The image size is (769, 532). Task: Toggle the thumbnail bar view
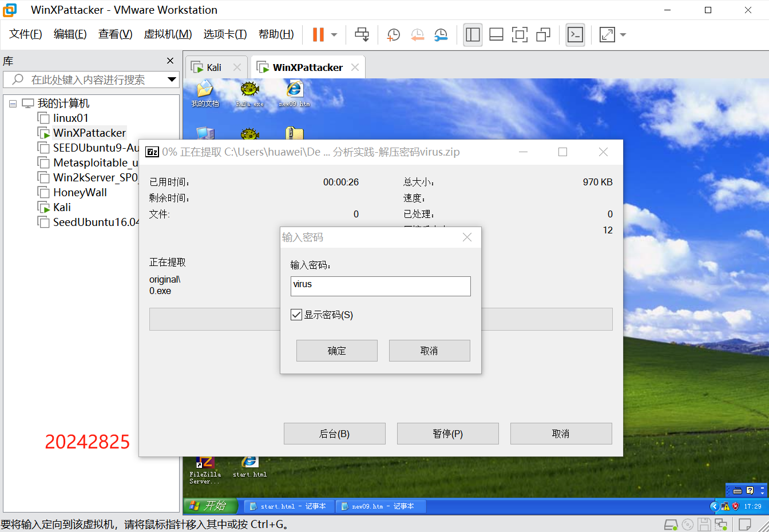coord(496,35)
